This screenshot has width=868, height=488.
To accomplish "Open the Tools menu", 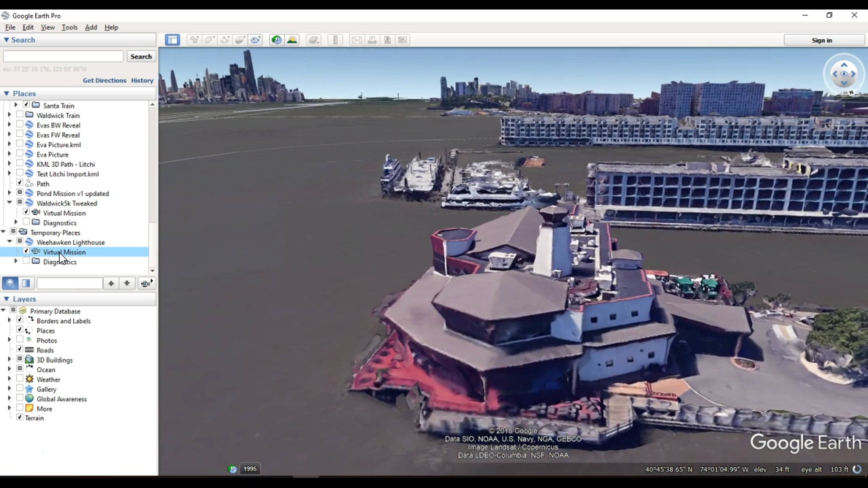I will [69, 27].
